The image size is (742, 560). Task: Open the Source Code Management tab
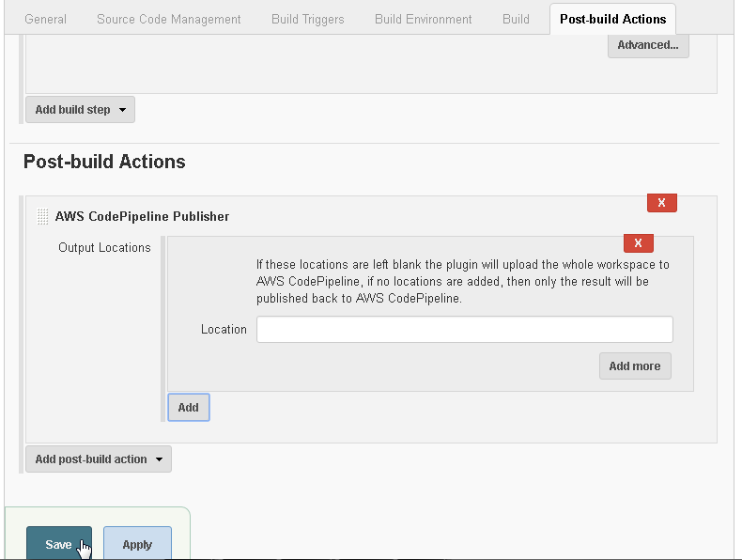coord(168,19)
